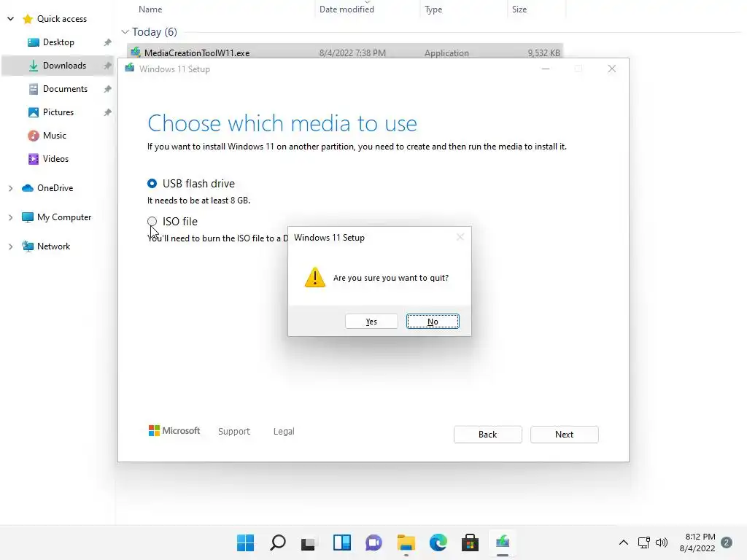747x560 pixels.
Task: Sort files by the Type column
Action: (433, 9)
